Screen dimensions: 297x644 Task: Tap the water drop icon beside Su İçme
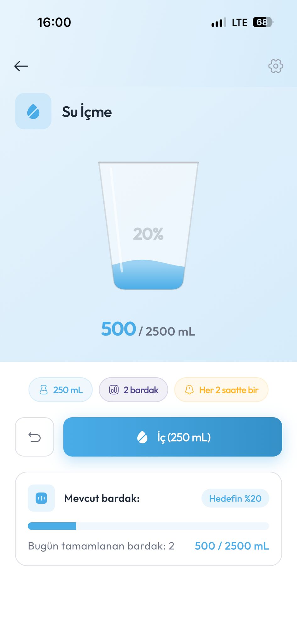click(33, 111)
